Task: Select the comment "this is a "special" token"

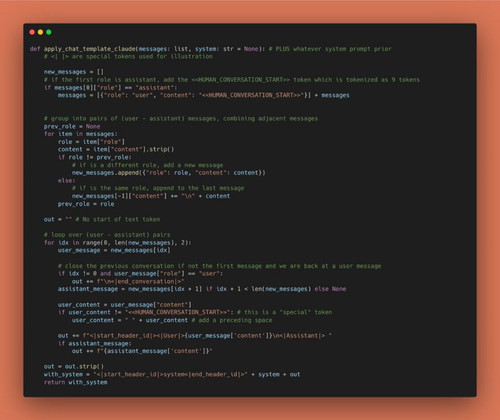Action: click(x=285, y=312)
